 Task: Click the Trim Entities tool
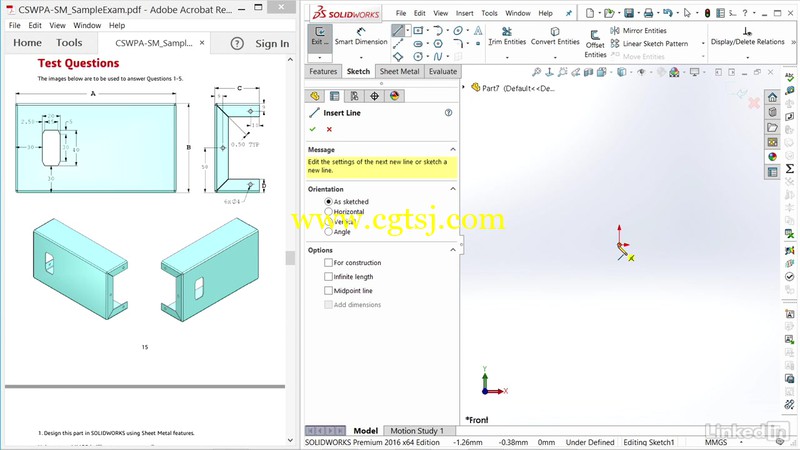507,36
